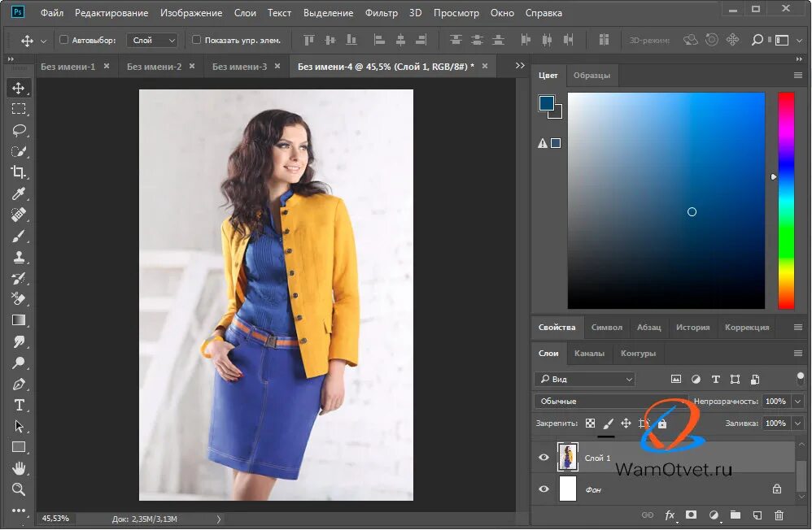Click the vertical hue spectrum slider
The height and width of the screenshot is (530, 812).
click(x=786, y=201)
